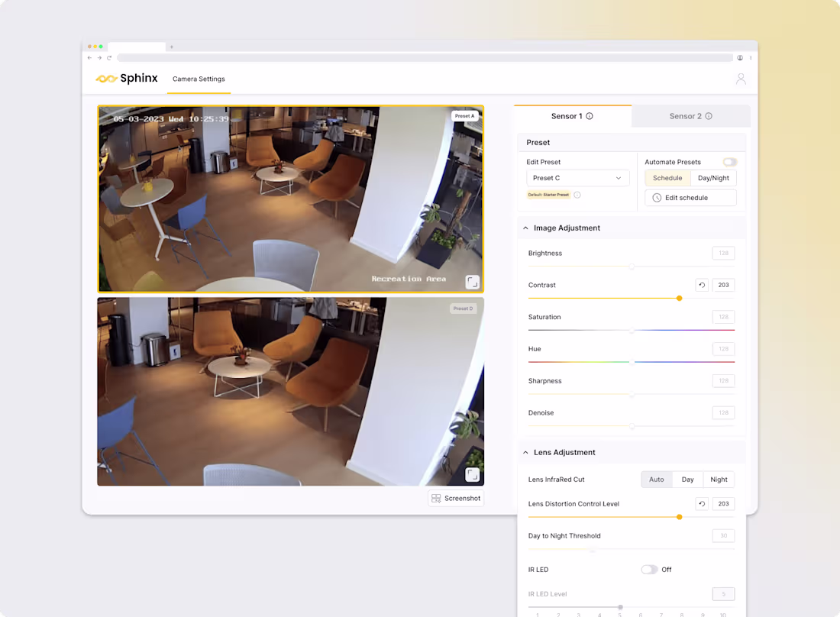Click the Edit schedule button
Image resolution: width=840 pixels, height=617 pixels.
[690, 198]
